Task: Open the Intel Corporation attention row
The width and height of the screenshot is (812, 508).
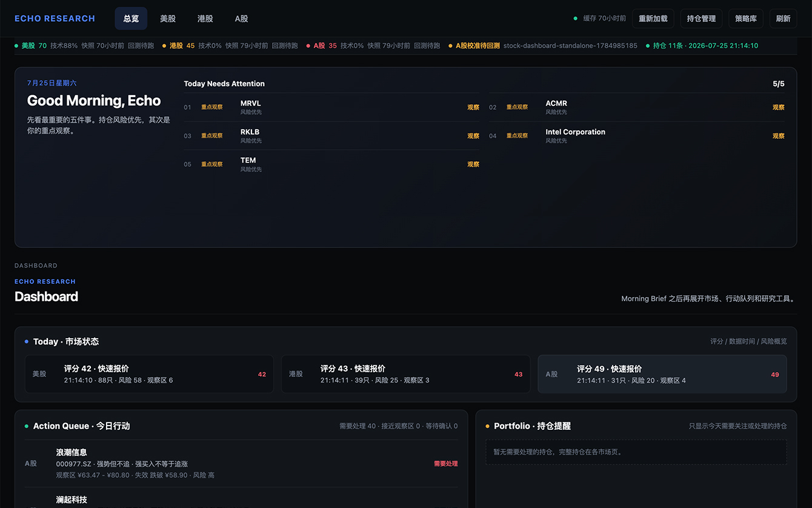Action: (637, 136)
